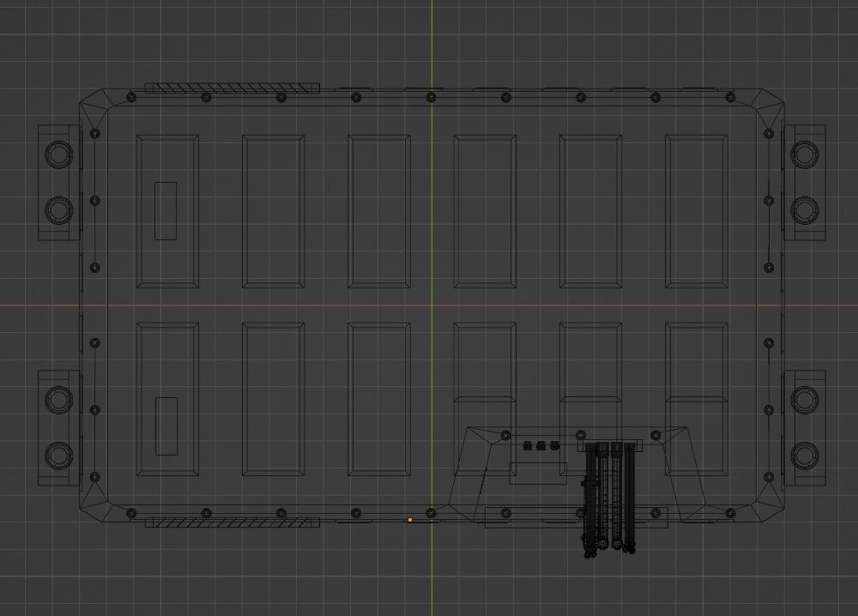Select the hatched strip along the bottom edge
Viewport: 858px width, 616px height.
point(232,522)
